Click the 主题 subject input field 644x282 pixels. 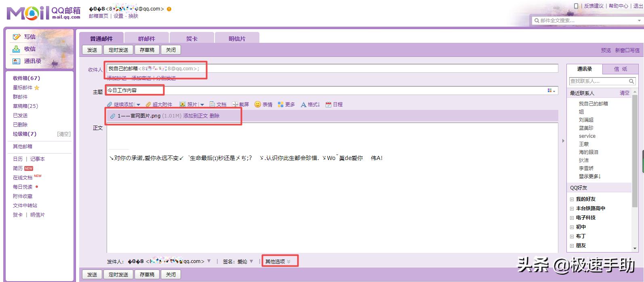332,90
